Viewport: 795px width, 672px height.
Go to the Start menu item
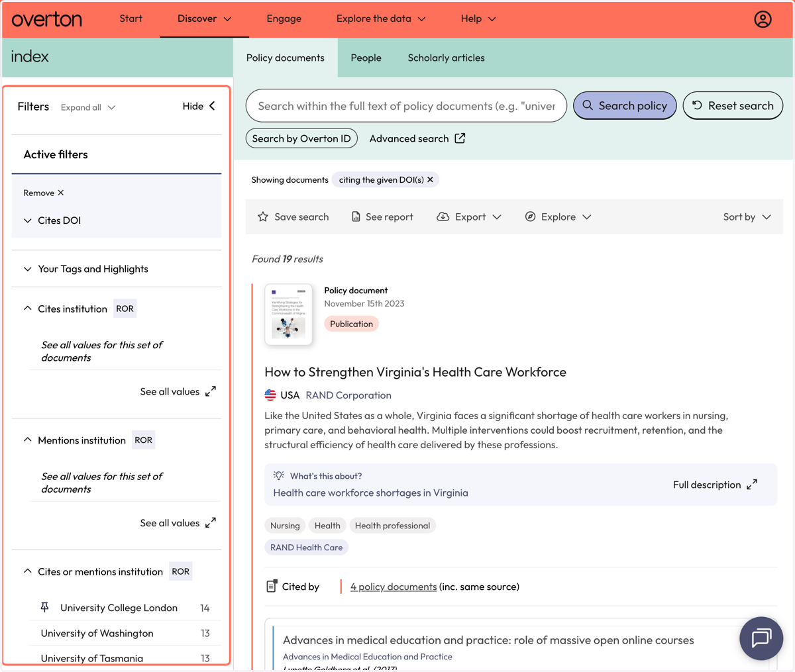point(131,19)
